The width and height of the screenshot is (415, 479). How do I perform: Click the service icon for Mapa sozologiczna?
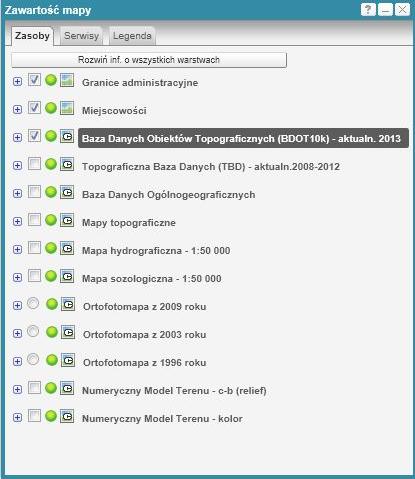(x=67, y=276)
